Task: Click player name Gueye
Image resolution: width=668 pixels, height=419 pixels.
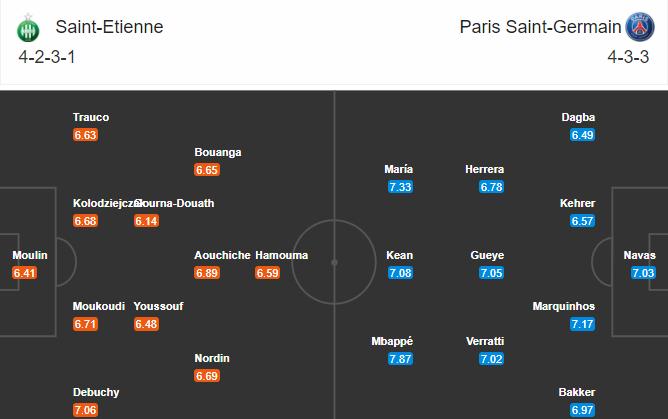Action: [x=487, y=255]
